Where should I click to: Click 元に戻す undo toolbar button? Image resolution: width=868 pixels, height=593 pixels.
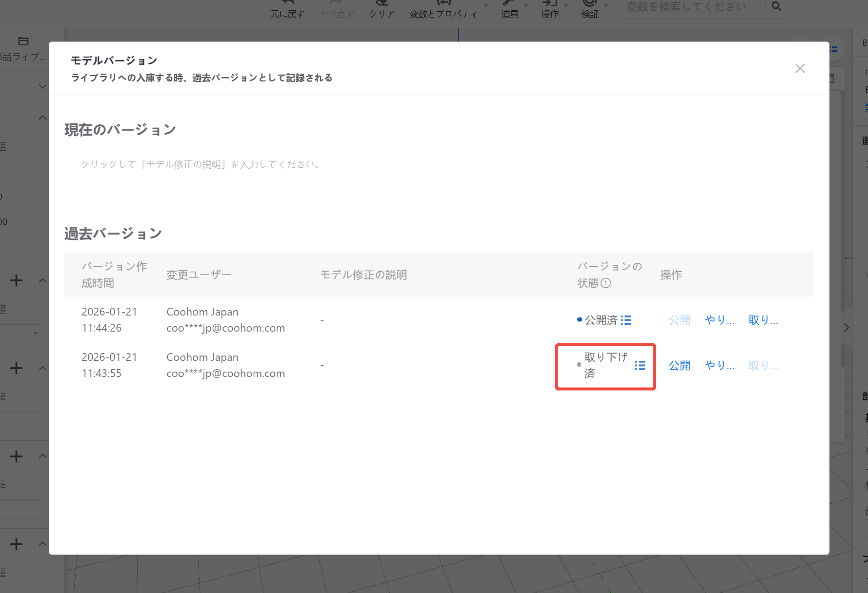[x=287, y=10]
